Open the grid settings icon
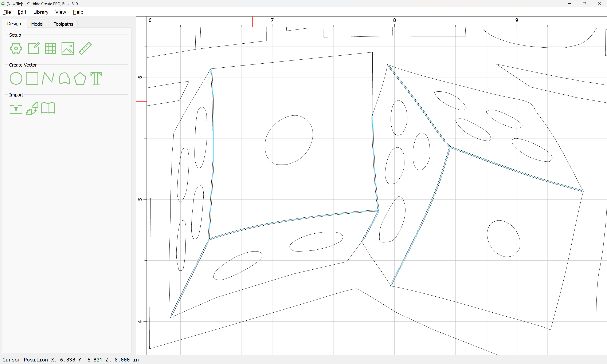Viewport: 607px width, 364px height. [51, 48]
